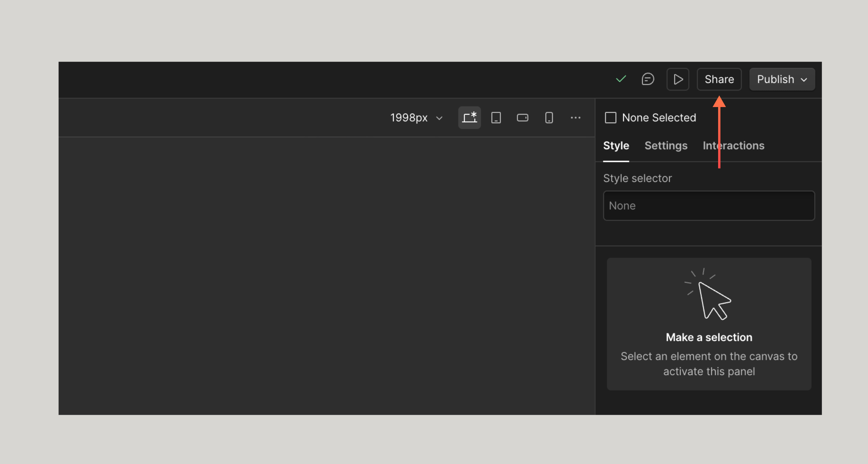The image size is (868, 464).
Task: Click the Share button
Action: [719, 80]
